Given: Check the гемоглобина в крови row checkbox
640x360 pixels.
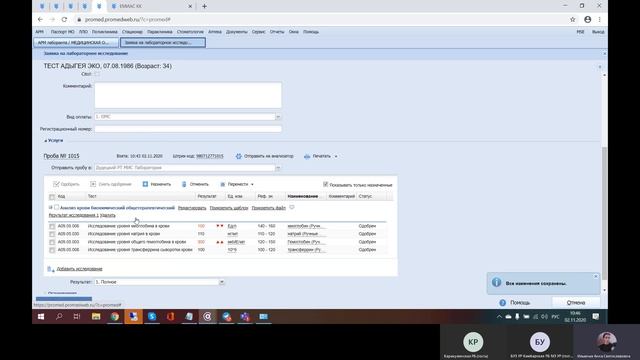Looking at the screenshot, I should 52,226.
